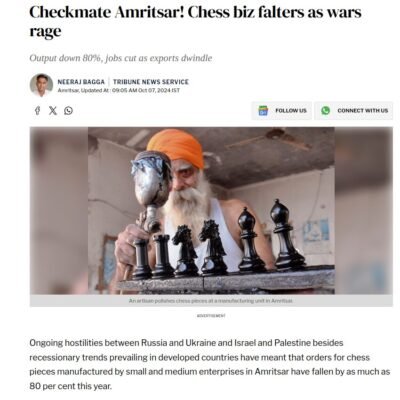This screenshot has height=400, width=400.
Task: Open the Tribune News Service link
Action: tap(151, 82)
